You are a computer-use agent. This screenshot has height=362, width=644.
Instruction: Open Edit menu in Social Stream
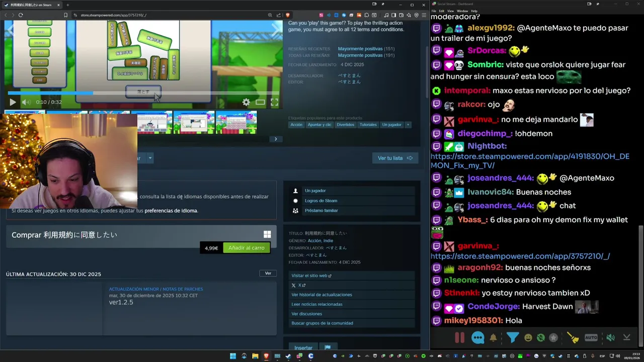coord(442,11)
